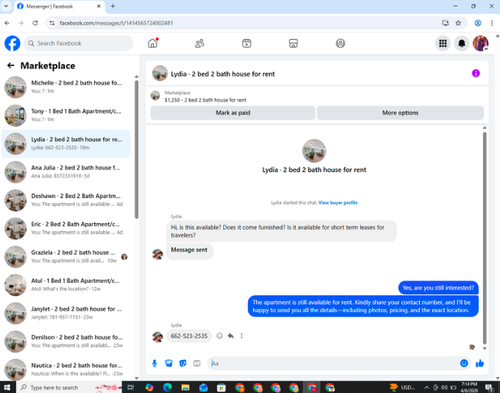Open the Marketplace storefront icon
The width and height of the screenshot is (500, 393).
tap(293, 43)
